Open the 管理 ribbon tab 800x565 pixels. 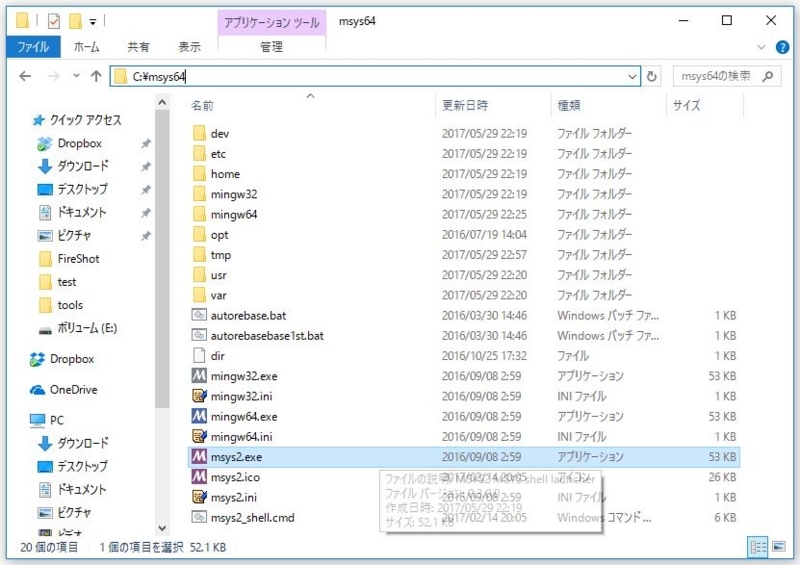coord(271,47)
